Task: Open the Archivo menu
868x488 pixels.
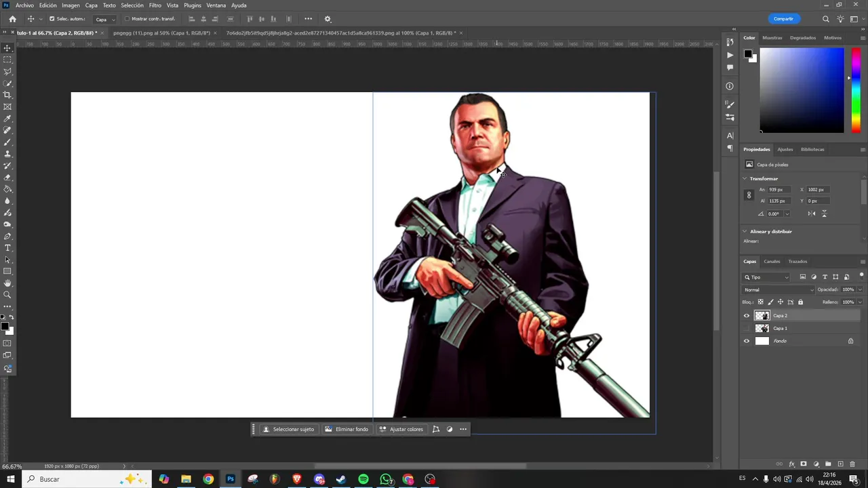Action: click(x=24, y=5)
